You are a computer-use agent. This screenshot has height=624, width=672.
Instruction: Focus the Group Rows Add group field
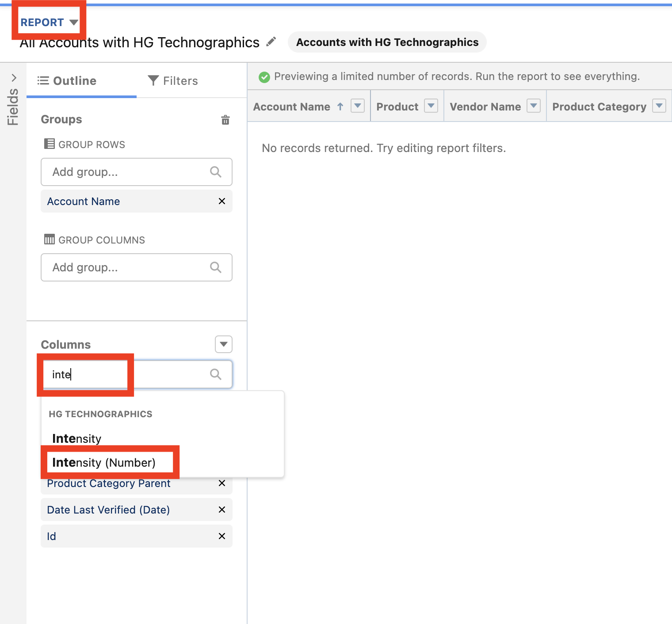[137, 172]
